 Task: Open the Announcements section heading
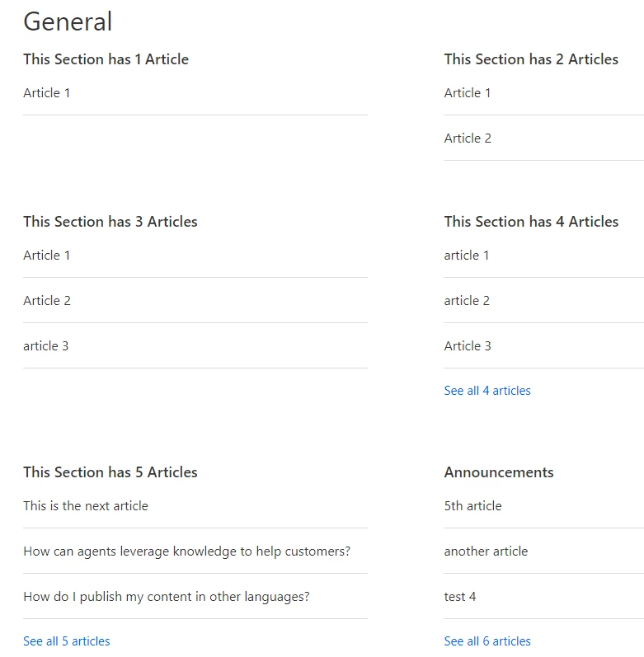pos(499,472)
